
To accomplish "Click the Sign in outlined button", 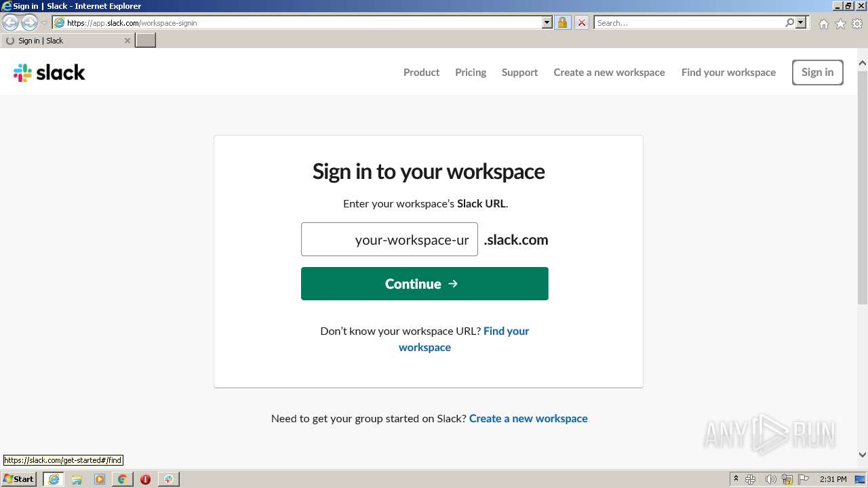I will coord(817,73).
